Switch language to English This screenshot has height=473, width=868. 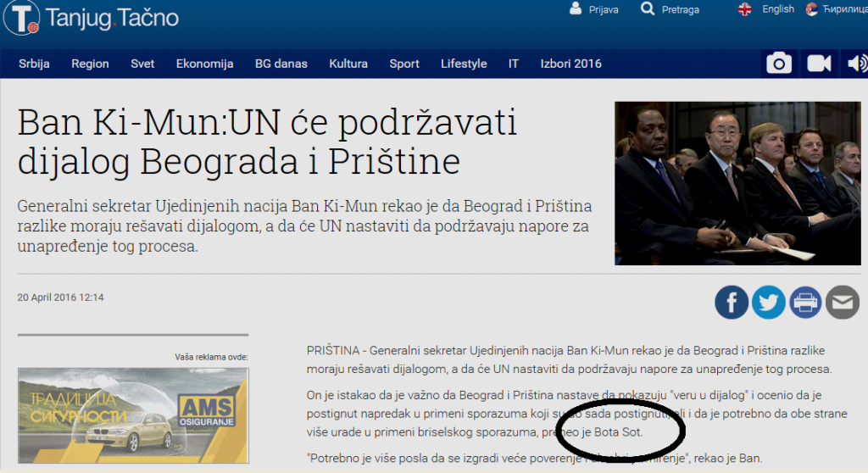[x=777, y=9]
